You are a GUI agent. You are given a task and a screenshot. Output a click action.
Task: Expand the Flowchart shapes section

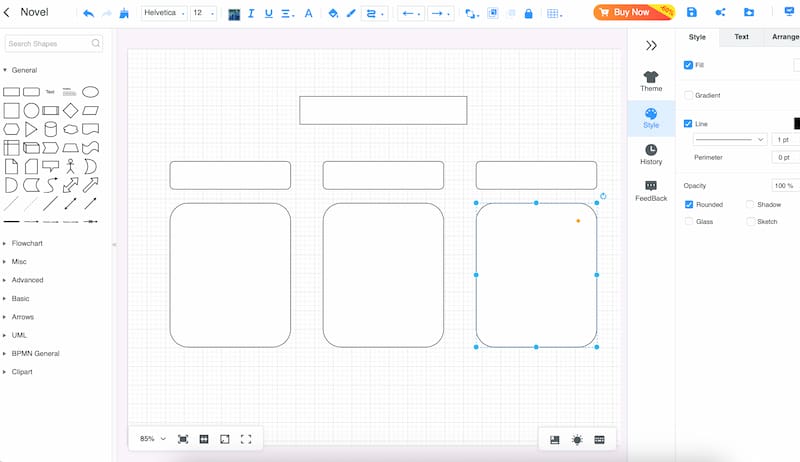23,243
